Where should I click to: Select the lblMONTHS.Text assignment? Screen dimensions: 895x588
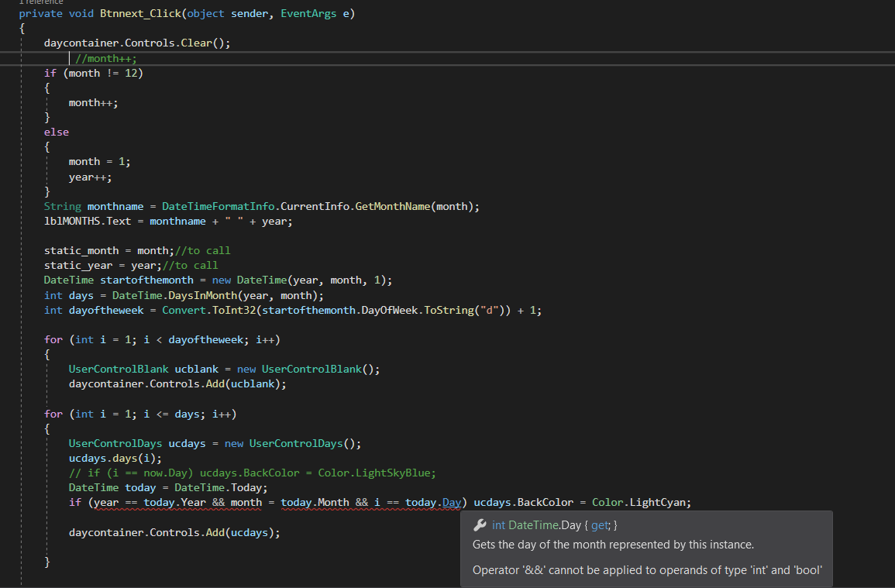(88, 221)
